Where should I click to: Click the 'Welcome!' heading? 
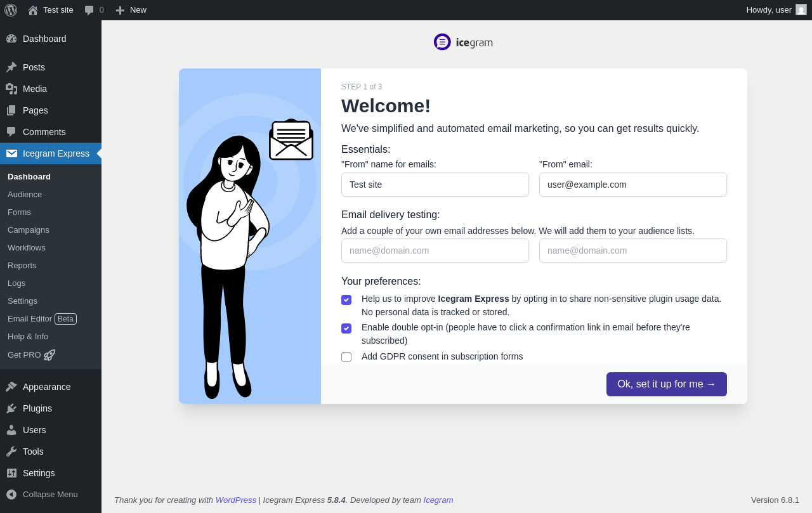point(386,106)
